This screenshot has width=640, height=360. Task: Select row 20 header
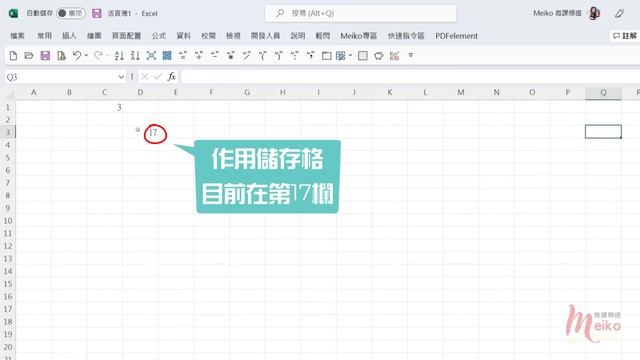[8, 347]
